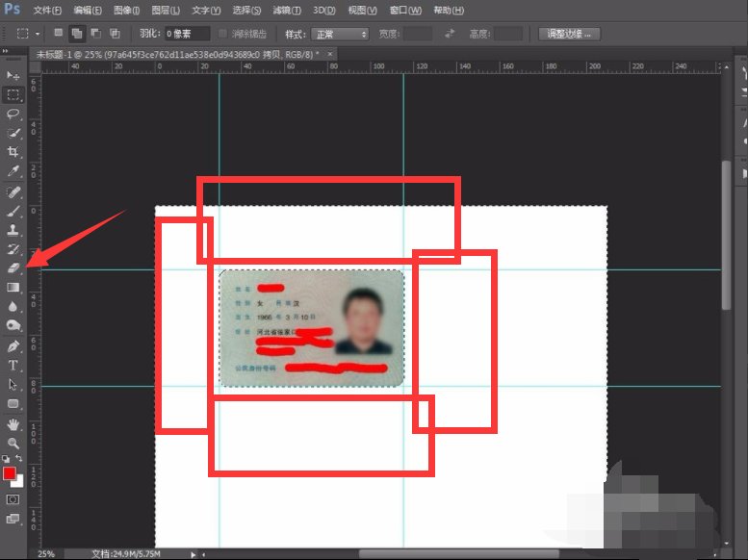Screen dimensions: 748x560
Task: Open the 滤镜(T) menu
Action: coord(286,11)
